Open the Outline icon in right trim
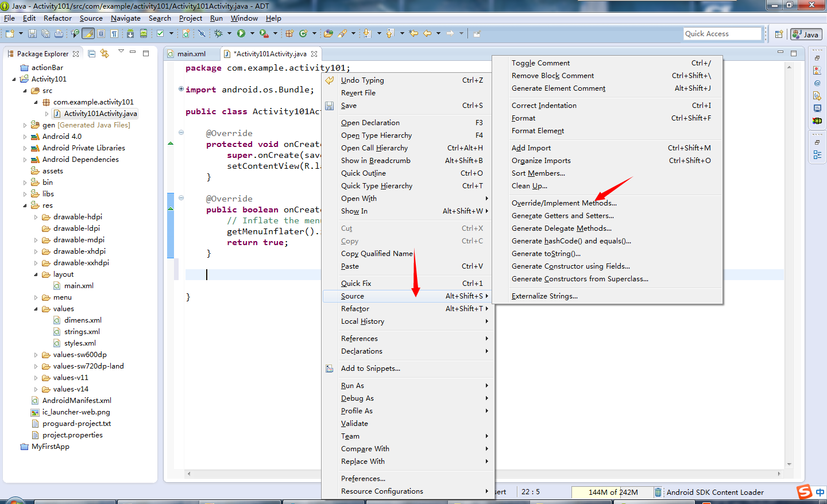The width and height of the screenshot is (827, 504). tap(817, 155)
